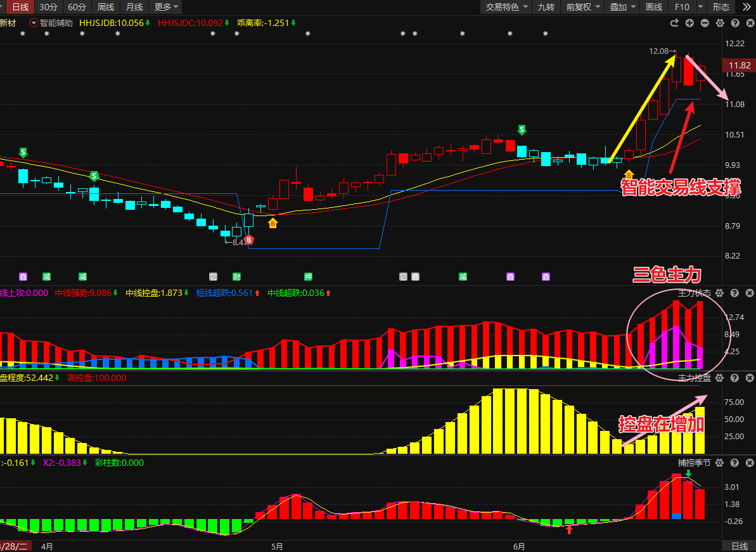Open 捕捞季节 panel help icon
This screenshot has height=552, width=756.
coord(735,463)
